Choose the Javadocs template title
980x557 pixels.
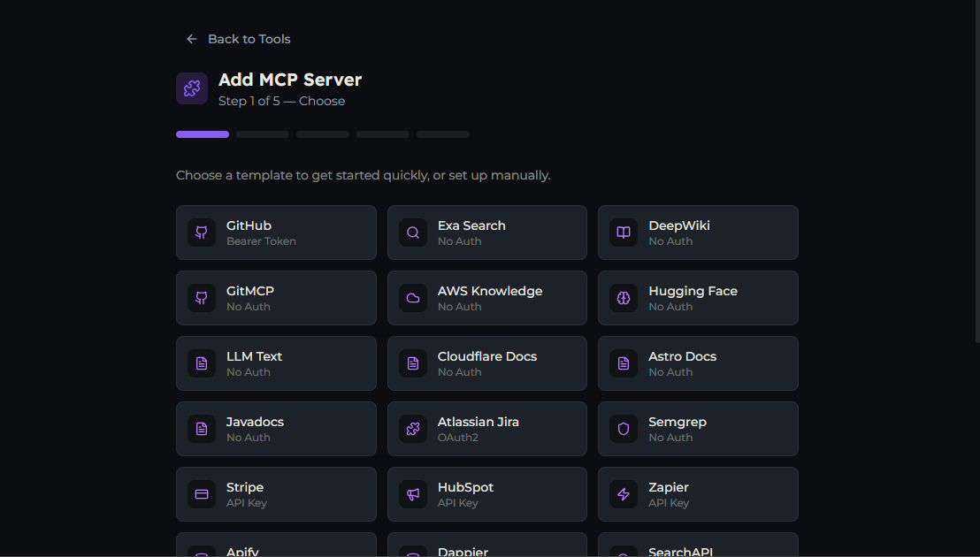pos(255,422)
